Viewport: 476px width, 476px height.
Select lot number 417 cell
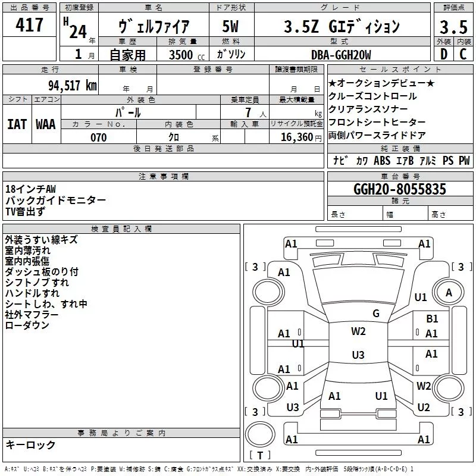[x=29, y=24]
